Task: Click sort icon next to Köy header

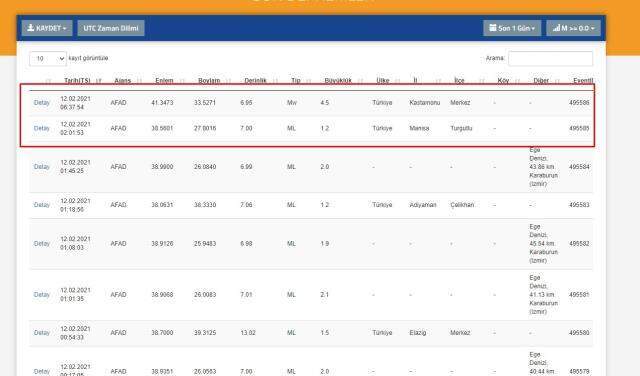Action: coord(518,81)
